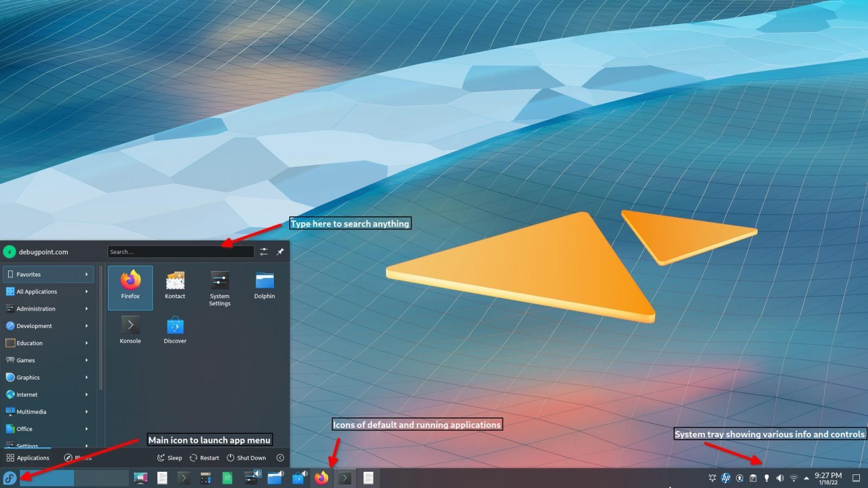Mute the volume from the system tray

pos(780,478)
